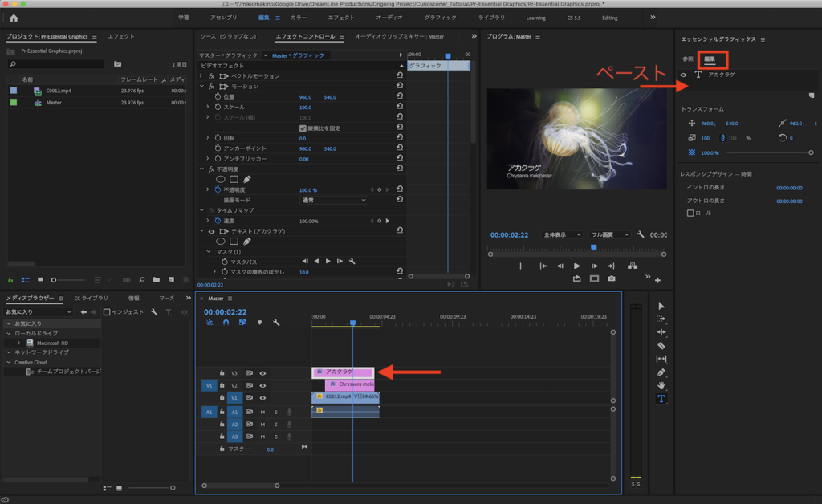This screenshot has height=504, width=822.
Task: Open the フル画質 playback resolution dropdown
Action: 610,234
